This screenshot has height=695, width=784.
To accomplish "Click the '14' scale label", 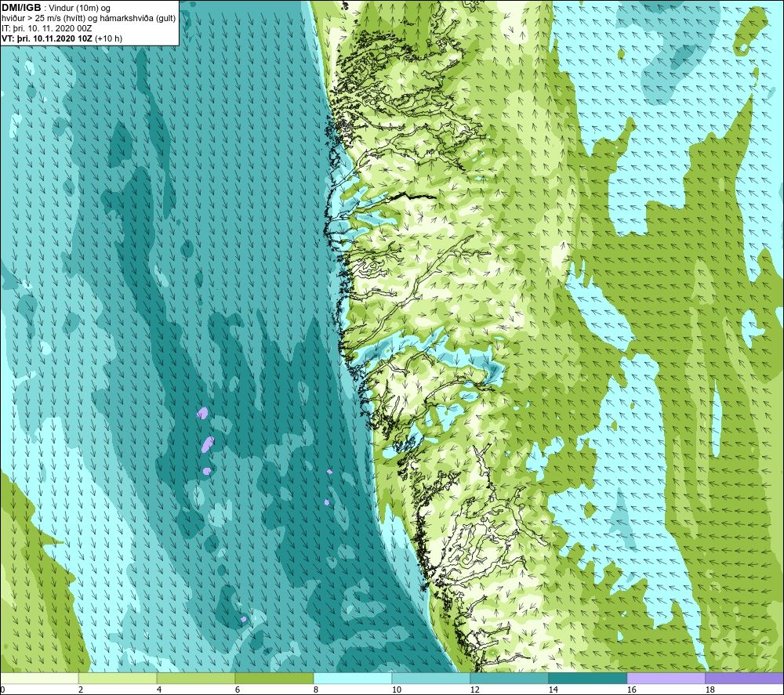I will 553,690.
